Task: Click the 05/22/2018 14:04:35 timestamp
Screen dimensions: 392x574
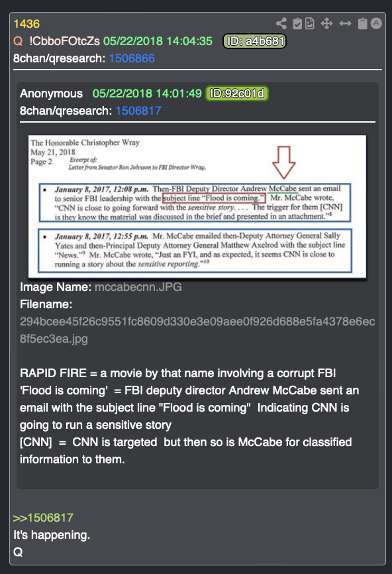Action: (x=158, y=41)
